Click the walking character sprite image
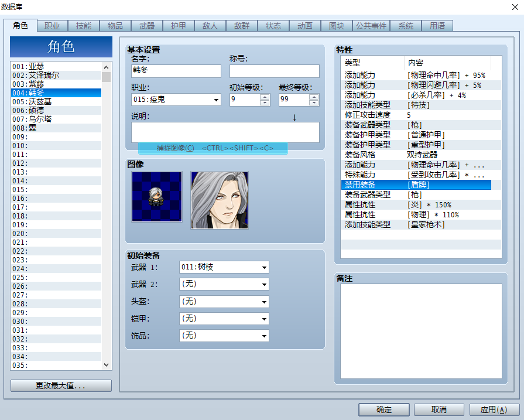This screenshot has height=420, width=524. pyautogui.click(x=157, y=197)
